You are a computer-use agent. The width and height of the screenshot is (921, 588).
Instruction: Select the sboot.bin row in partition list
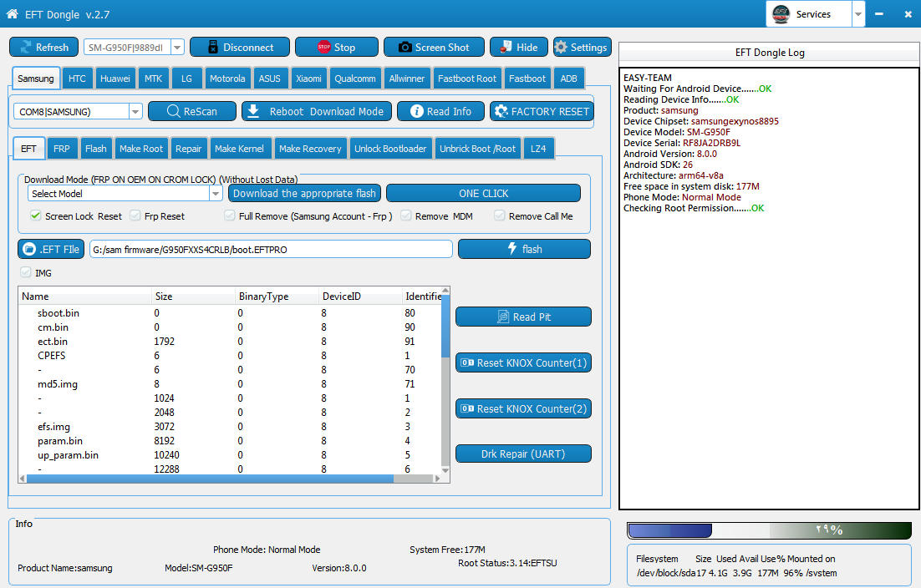230,312
